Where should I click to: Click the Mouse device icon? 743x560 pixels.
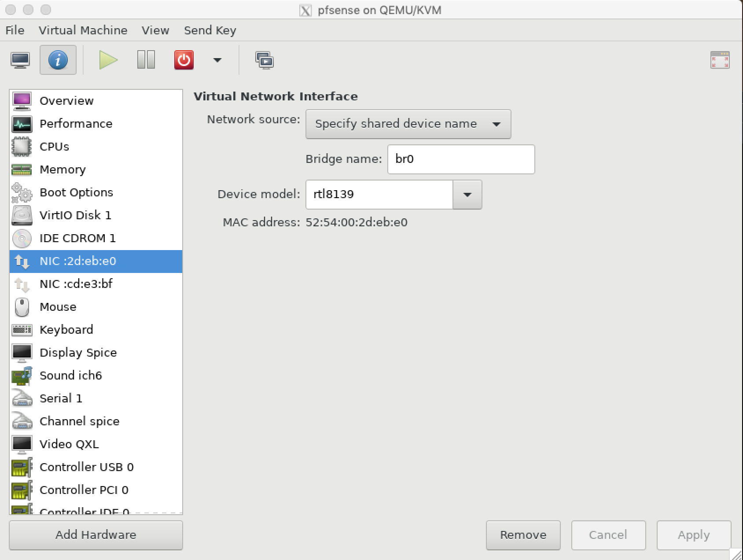(22, 307)
